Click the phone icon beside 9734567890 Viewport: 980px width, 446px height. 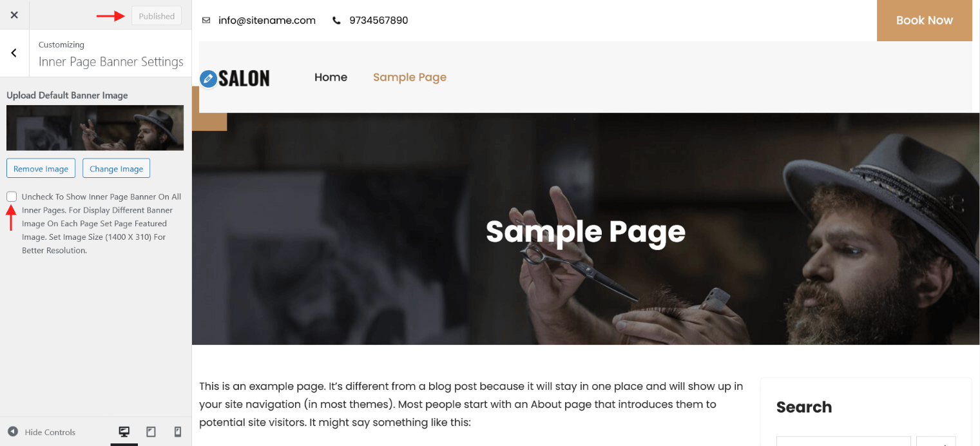[x=336, y=20]
